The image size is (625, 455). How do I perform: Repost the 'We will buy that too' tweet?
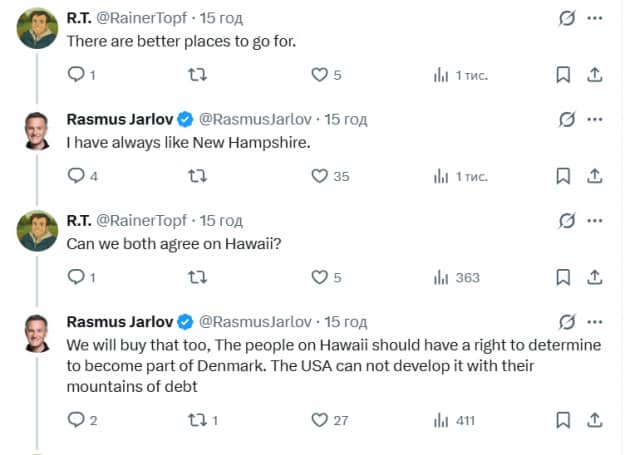coord(198,421)
